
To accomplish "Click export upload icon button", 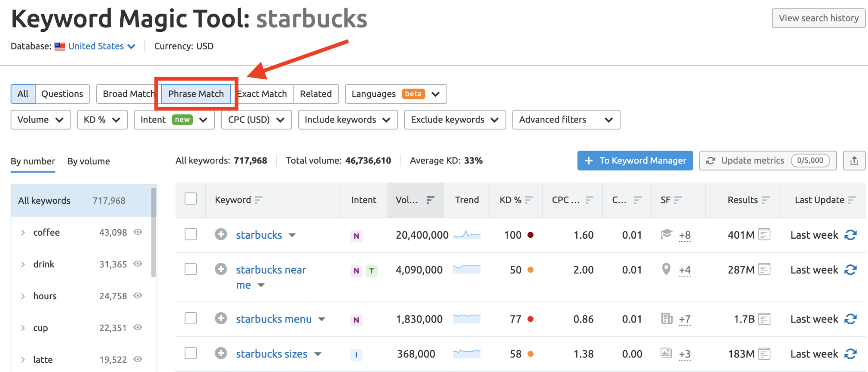I will point(854,160).
